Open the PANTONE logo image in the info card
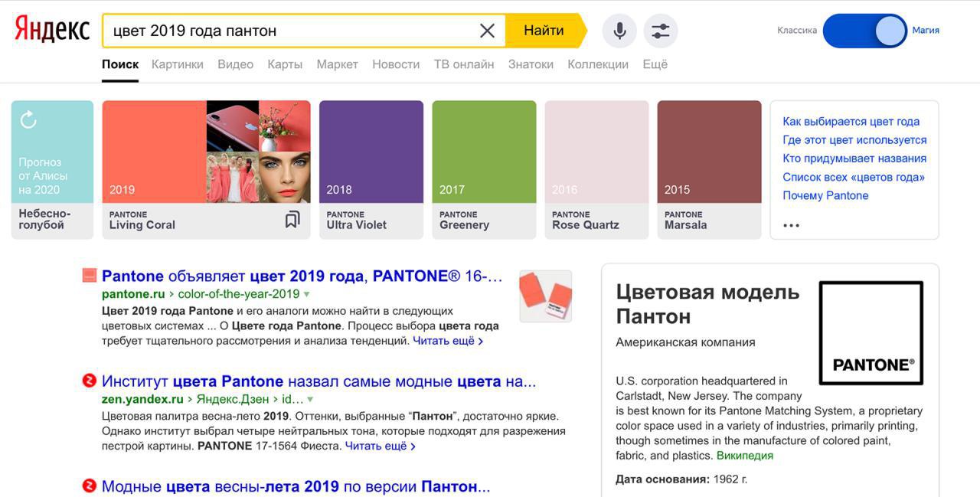Screen dimensions: 980x497 coord(871,332)
